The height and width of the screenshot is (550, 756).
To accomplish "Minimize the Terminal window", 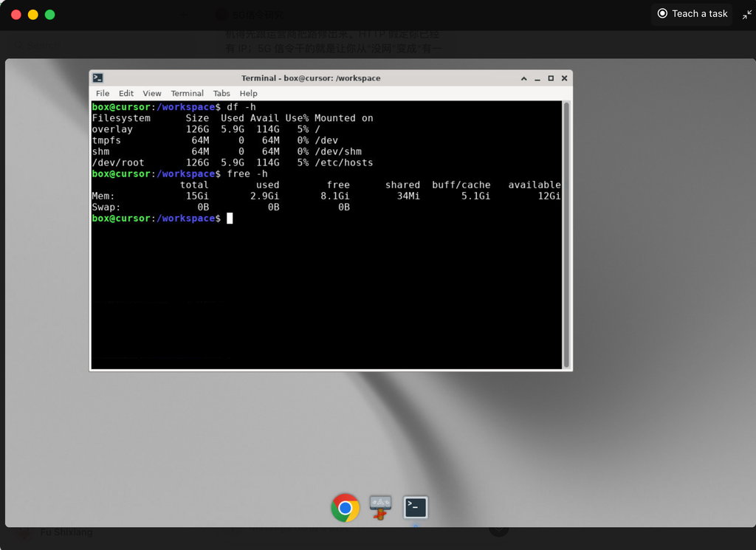I will [x=537, y=78].
